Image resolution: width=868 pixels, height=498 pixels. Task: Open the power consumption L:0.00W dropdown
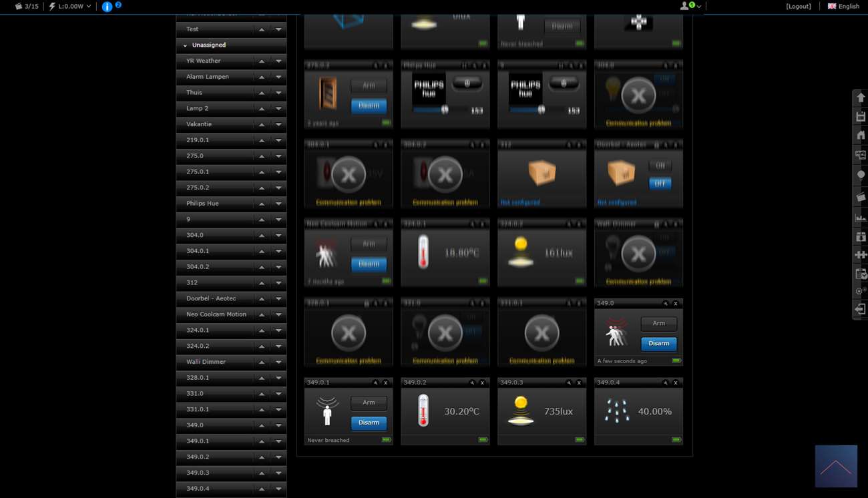coord(70,7)
